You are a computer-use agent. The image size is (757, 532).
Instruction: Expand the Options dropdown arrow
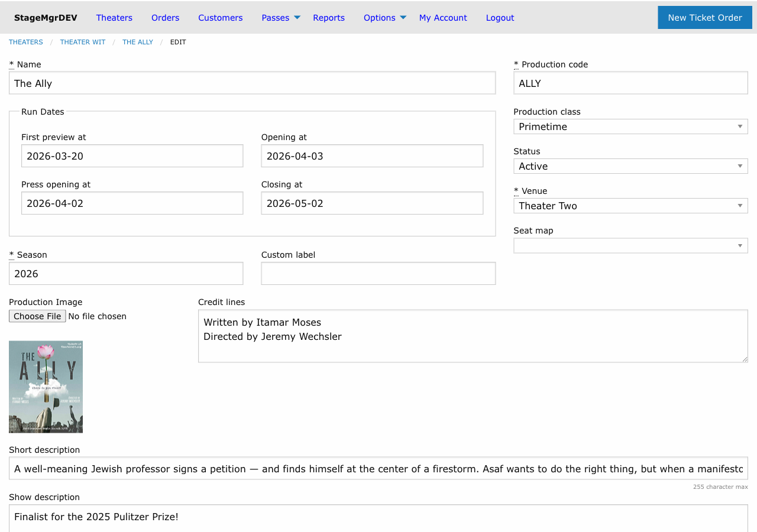click(x=403, y=18)
